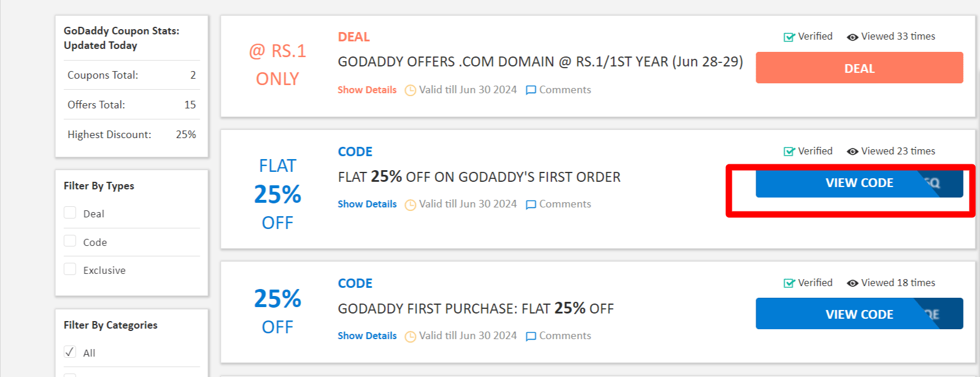Viewport: 980px width, 377px height.
Task: Click the clock icon next to first offer validity
Action: 411,90
